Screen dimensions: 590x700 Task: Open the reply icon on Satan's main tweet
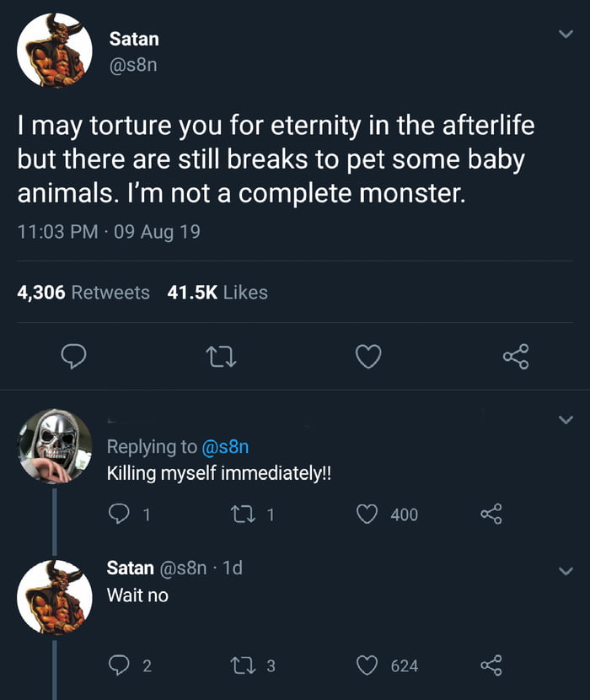pyautogui.click(x=74, y=358)
